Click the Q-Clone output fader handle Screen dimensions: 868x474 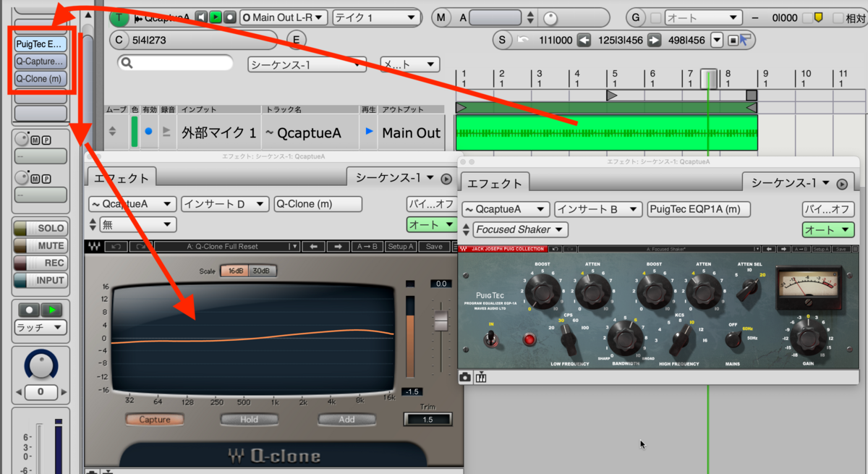click(441, 321)
